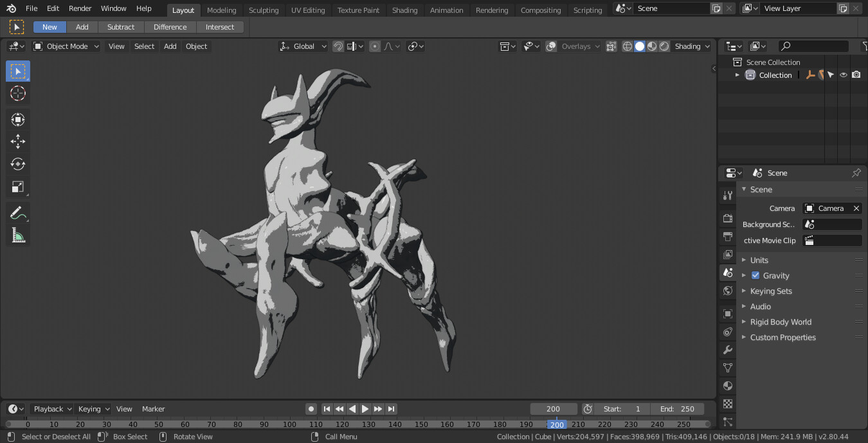Choose the Scale tool
Screen dimensions: 868x443
[18, 187]
